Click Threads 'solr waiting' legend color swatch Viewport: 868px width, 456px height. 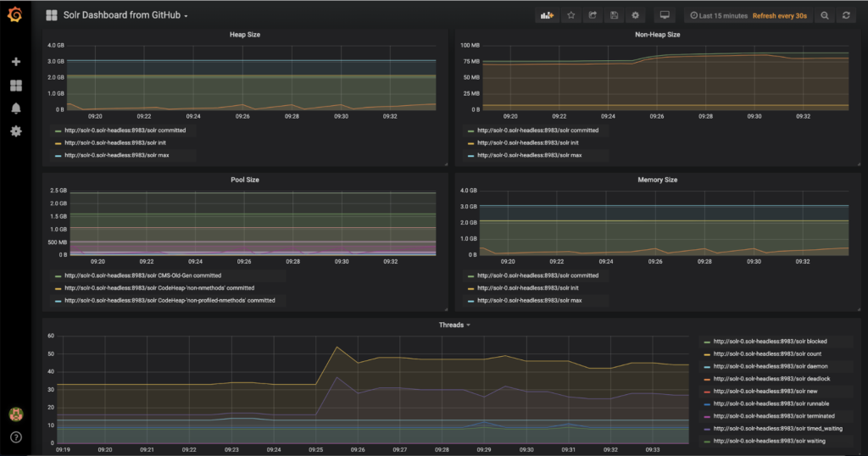707,442
